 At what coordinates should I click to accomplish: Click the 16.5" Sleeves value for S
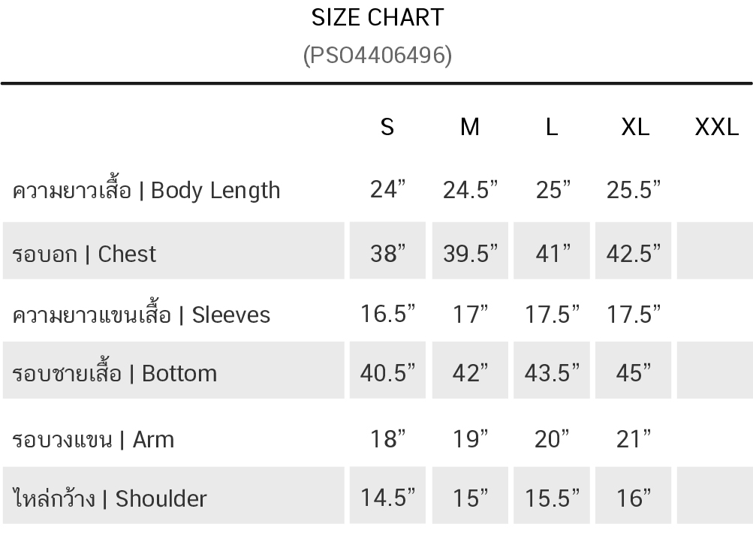tap(387, 314)
